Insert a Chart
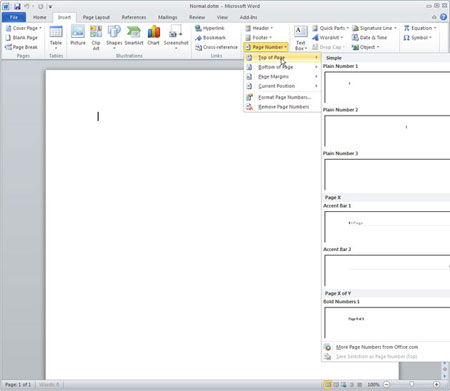Image resolution: width=450 pixels, height=391 pixels. tap(153, 35)
